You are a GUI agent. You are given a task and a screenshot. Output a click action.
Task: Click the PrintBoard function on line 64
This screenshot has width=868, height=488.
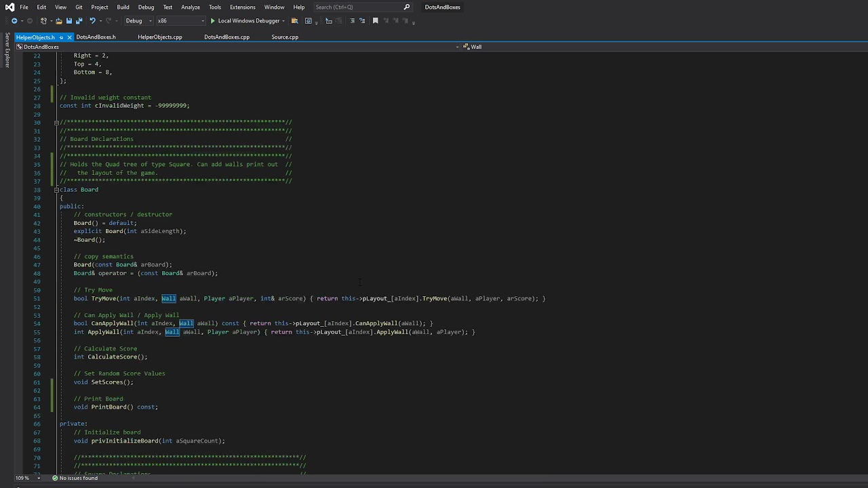(109, 407)
